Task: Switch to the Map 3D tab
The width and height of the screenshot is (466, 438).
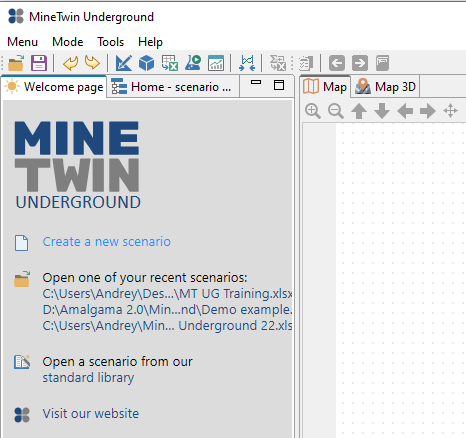Action: [x=385, y=87]
